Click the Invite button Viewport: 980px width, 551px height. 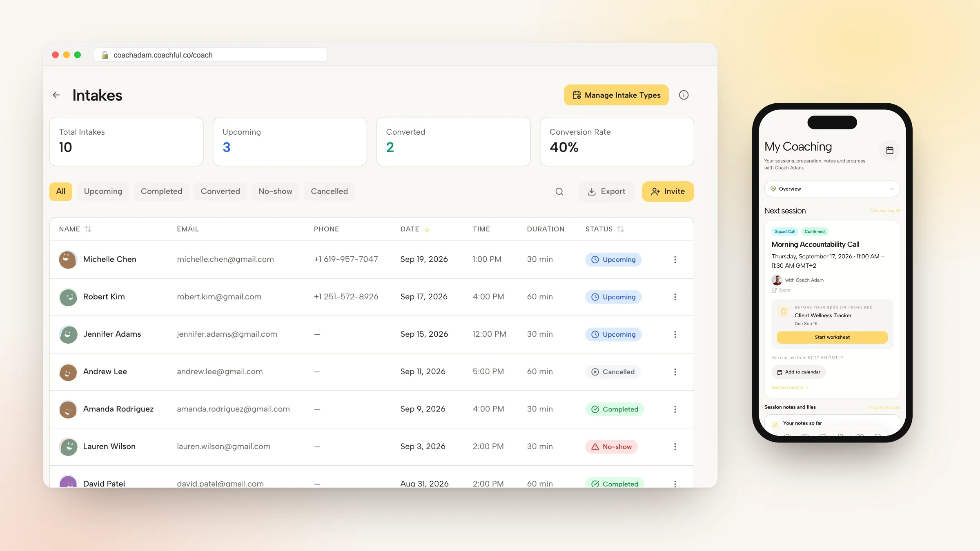[668, 191]
